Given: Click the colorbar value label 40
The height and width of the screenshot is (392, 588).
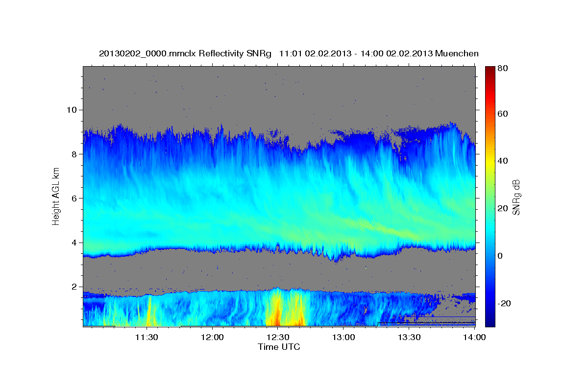Looking at the screenshot, I should coord(503,161).
